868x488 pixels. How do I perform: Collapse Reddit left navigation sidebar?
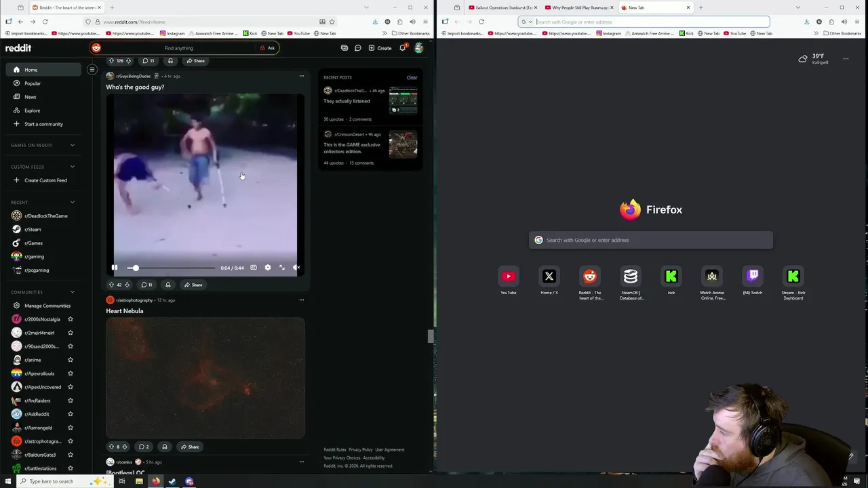[92, 69]
